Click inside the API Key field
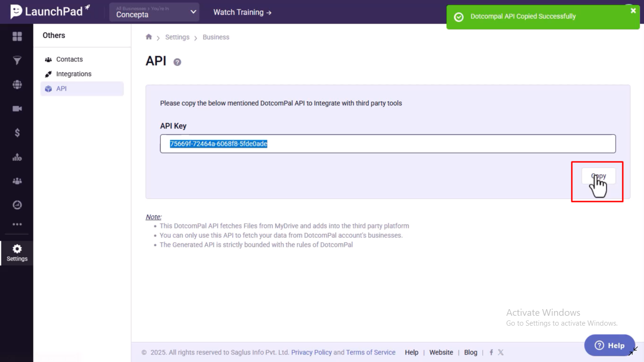Image resolution: width=644 pixels, height=362 pixels. click(x=388, y=143)
